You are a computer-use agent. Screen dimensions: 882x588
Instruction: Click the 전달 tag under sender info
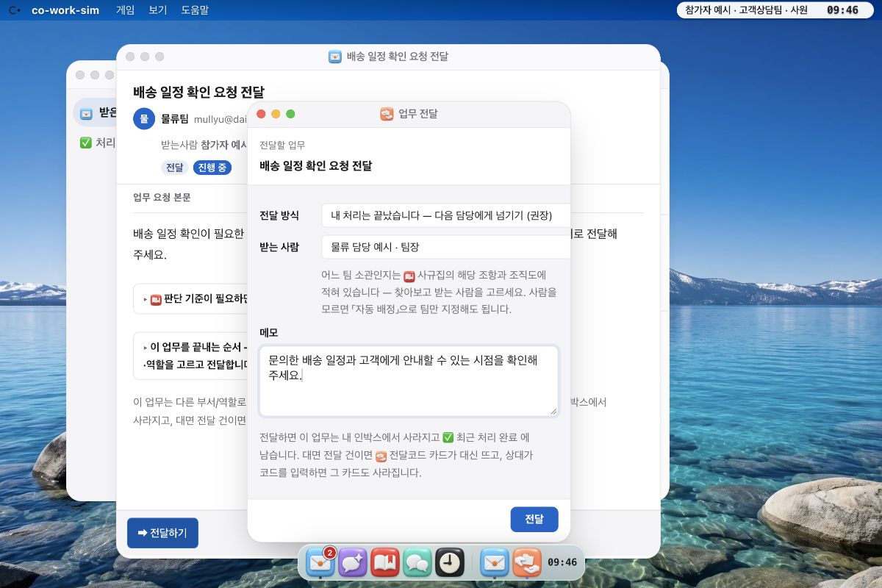(174, 168)
